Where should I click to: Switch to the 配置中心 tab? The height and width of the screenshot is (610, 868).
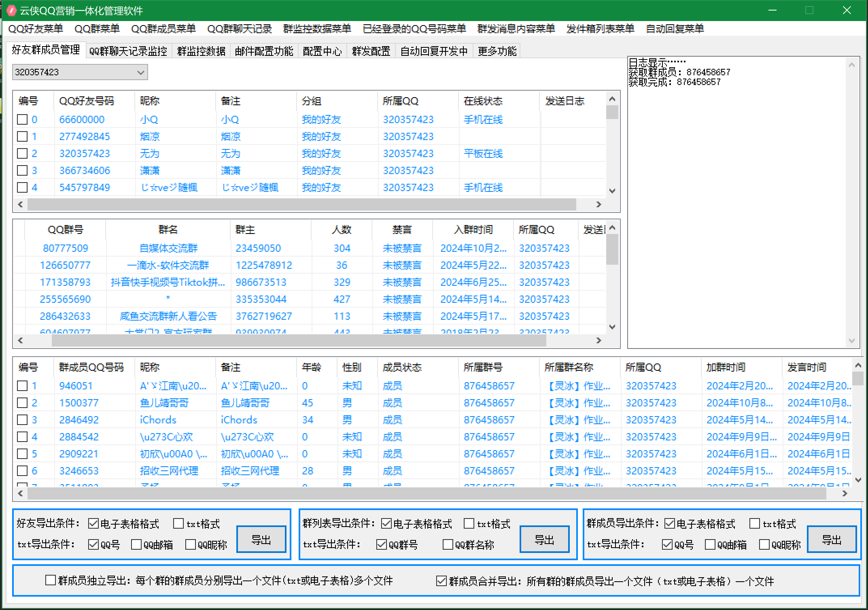tap(322, 51)
